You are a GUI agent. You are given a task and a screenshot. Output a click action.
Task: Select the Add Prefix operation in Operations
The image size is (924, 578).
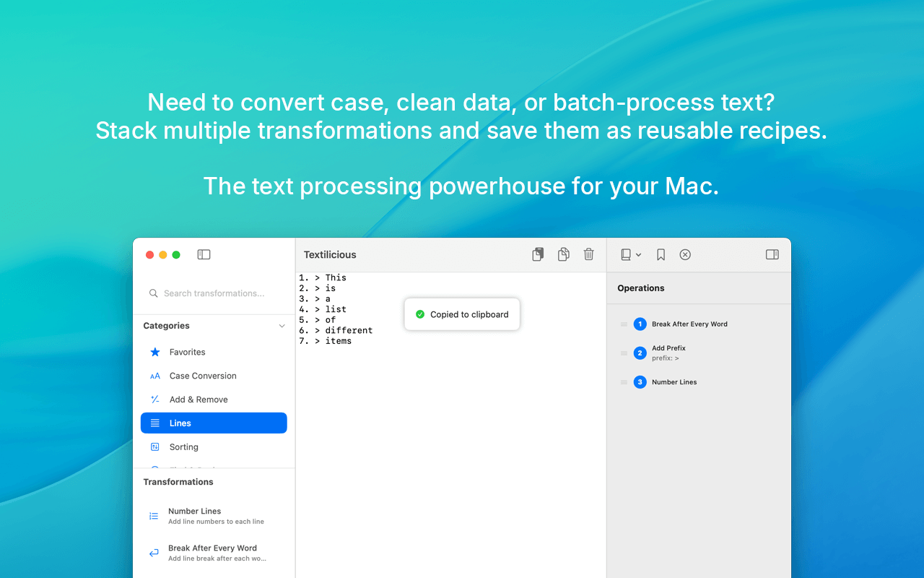click(669, 353)
